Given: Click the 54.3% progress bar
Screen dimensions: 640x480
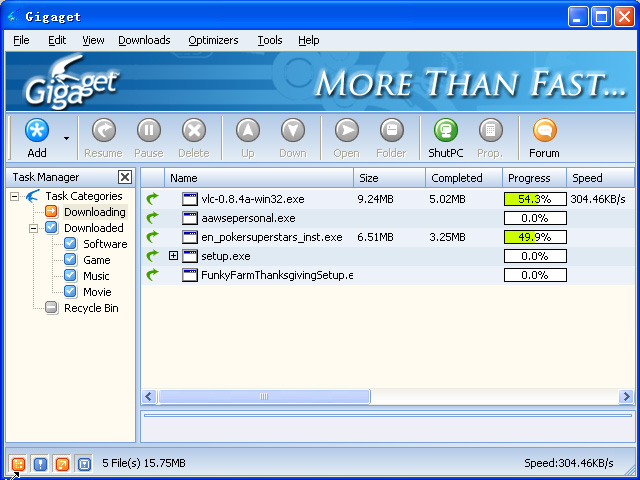Looking at the screenshot, I should [x=535, y=199].
